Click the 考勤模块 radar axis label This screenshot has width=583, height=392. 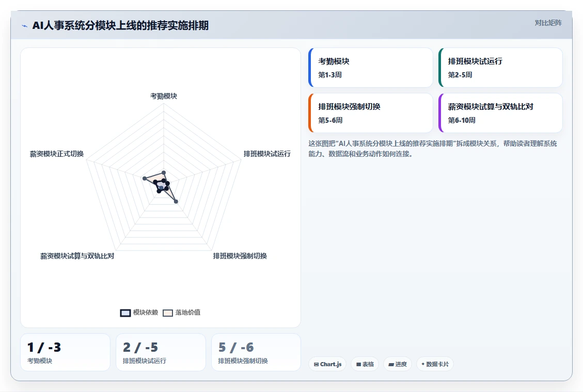[164, 96]
